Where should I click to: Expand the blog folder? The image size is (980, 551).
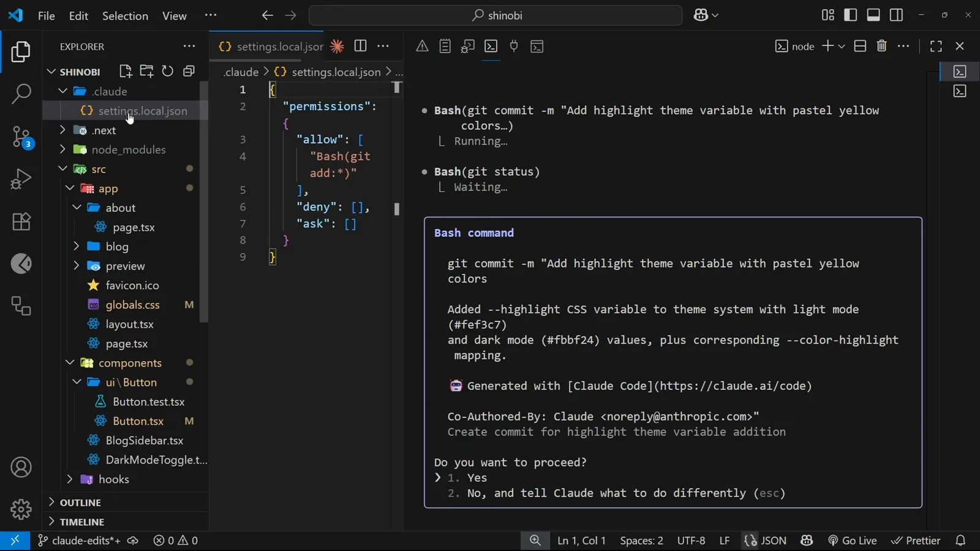coord(77,246)
